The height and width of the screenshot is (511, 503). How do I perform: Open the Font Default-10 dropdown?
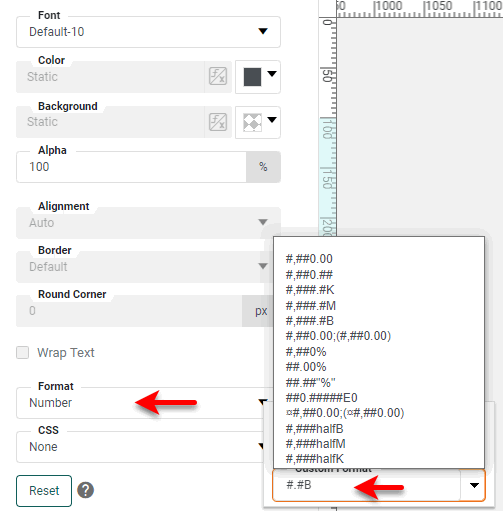click(x=148, y=32)
